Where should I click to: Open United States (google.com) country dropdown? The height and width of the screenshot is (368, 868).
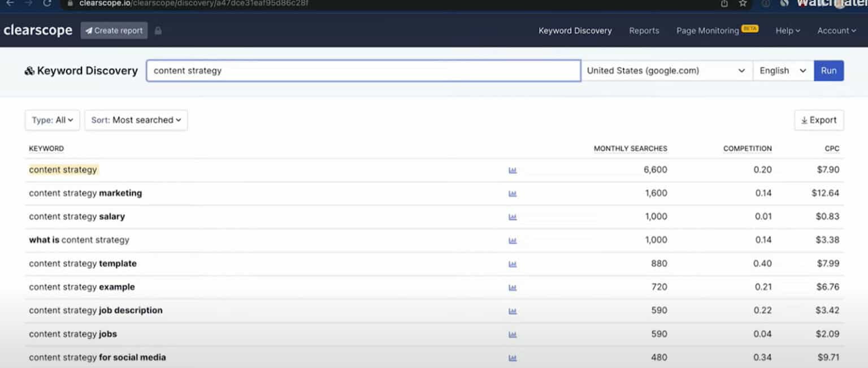tap(666, 71)
